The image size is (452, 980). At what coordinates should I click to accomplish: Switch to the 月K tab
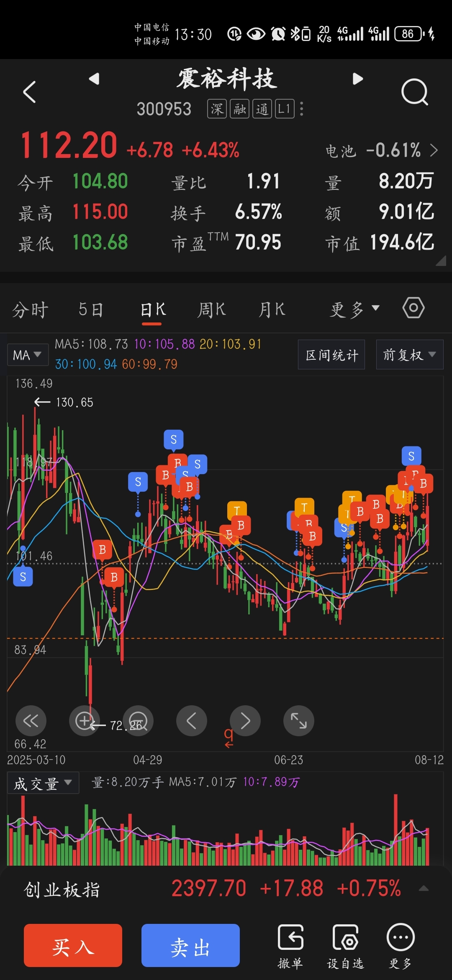point(272,310)
